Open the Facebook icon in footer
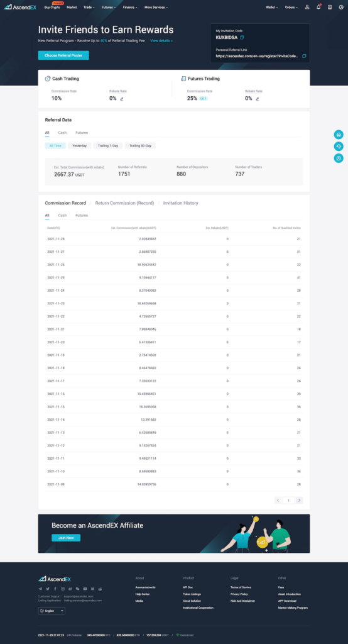The image size is (348, 644). pyautogui.click(x=55, y=589)
